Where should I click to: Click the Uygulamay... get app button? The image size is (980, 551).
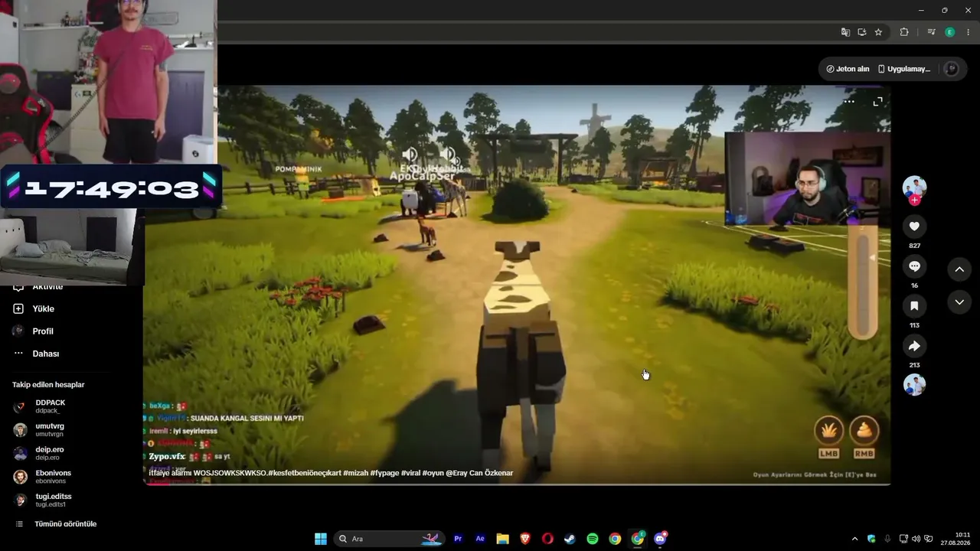pos(904,69)
